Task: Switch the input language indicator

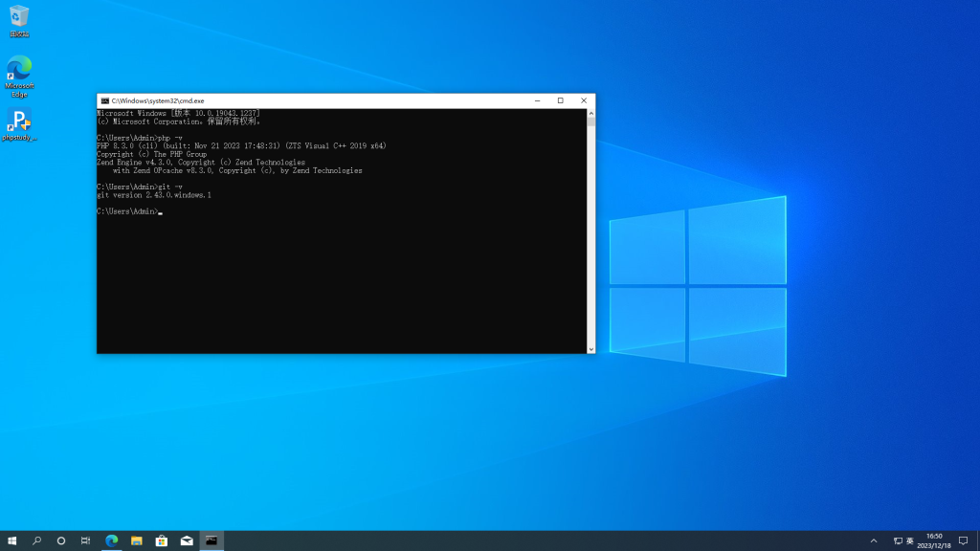Action: [x=910, y=541]
